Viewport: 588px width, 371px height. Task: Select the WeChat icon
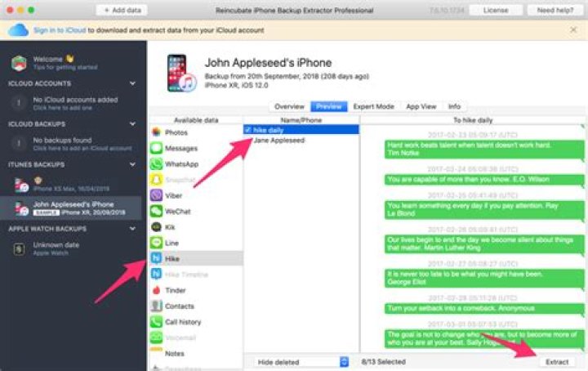[156, 211]
